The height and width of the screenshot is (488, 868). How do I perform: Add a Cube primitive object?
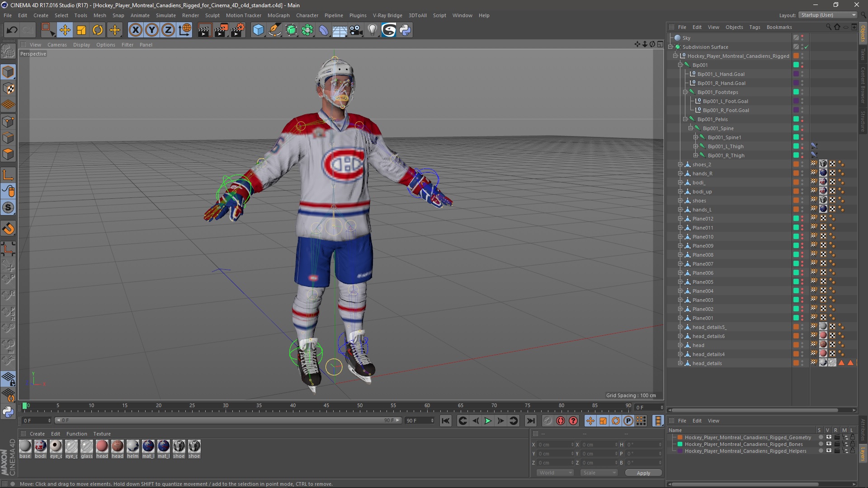tap(258, 30)
